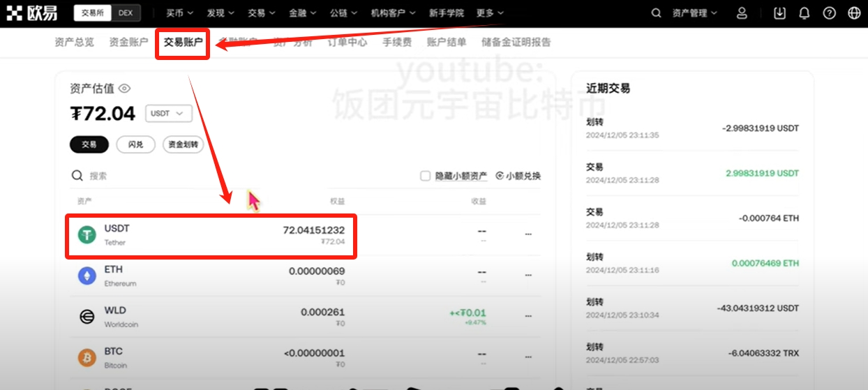This screenshot has width=868, height=390.
Task: Expand the 公链 menu
Action: click(343, 13)
